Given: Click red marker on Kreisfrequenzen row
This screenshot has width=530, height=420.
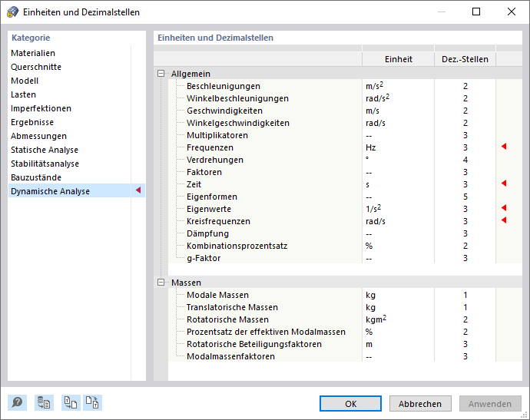Looking at the screenshot, I should coord(504,220).
